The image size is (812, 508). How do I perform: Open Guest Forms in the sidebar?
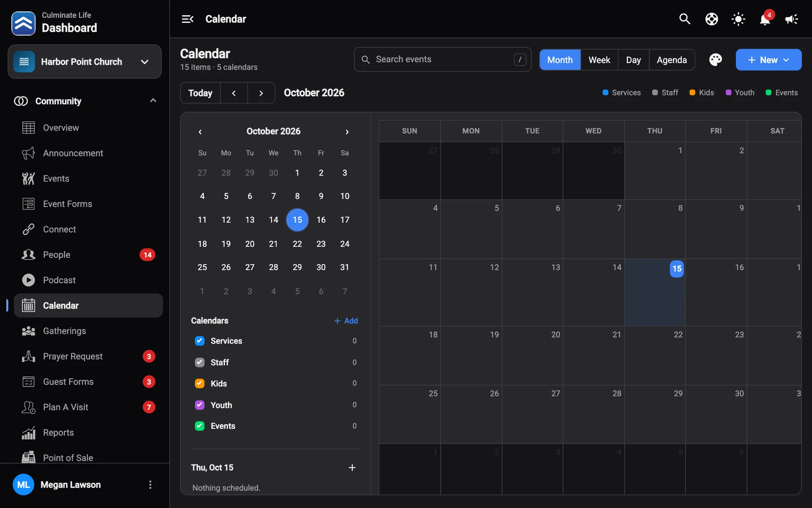[x=88, y=381]
